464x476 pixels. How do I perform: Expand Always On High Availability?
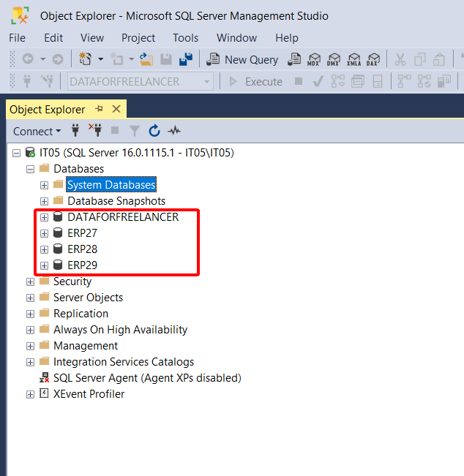coord(31,330)
